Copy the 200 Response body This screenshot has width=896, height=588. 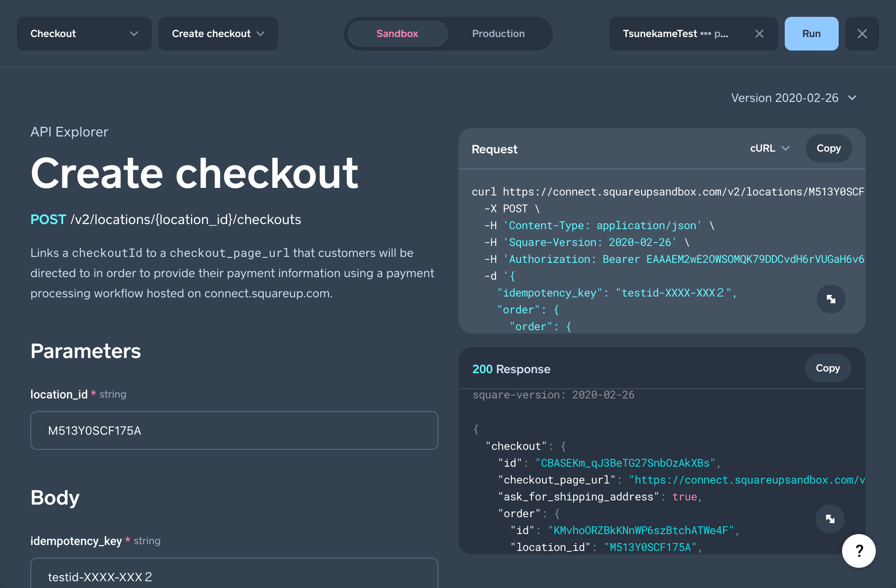click(x=827, y=368)
